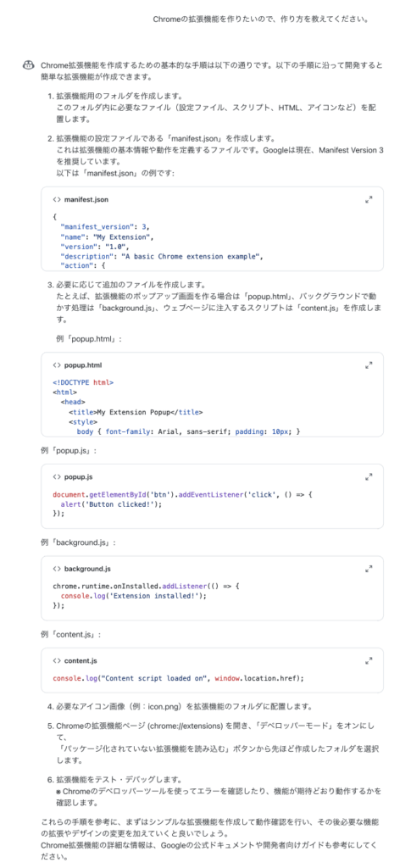Expand the content.js code block
The image size is (411, 868).
click(x=369, y=661)
